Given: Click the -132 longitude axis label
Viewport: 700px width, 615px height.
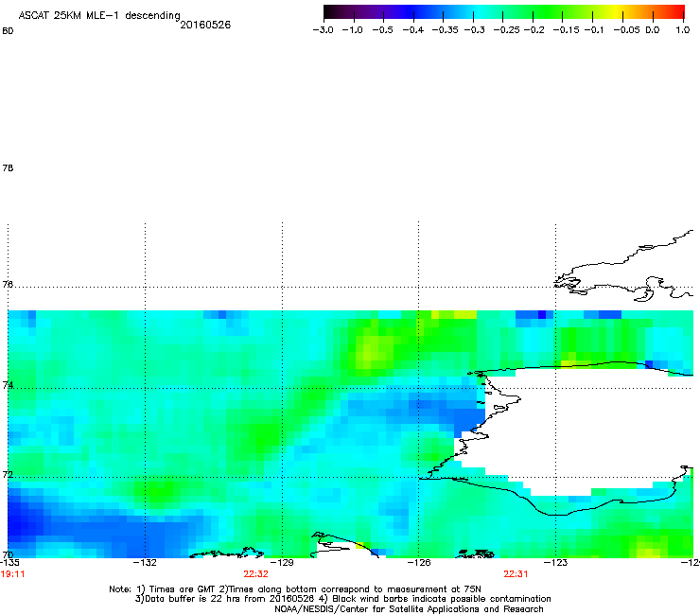Looking at the screenshot, I should click(145, 562).
